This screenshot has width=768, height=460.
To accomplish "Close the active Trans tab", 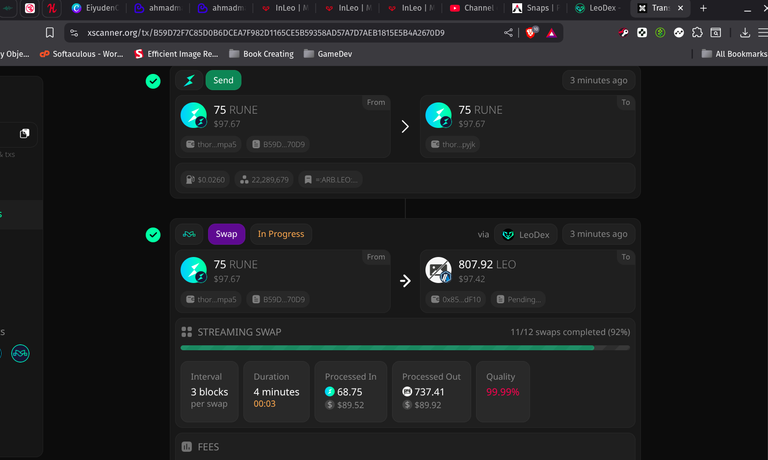I will click(x=680, y=8).
